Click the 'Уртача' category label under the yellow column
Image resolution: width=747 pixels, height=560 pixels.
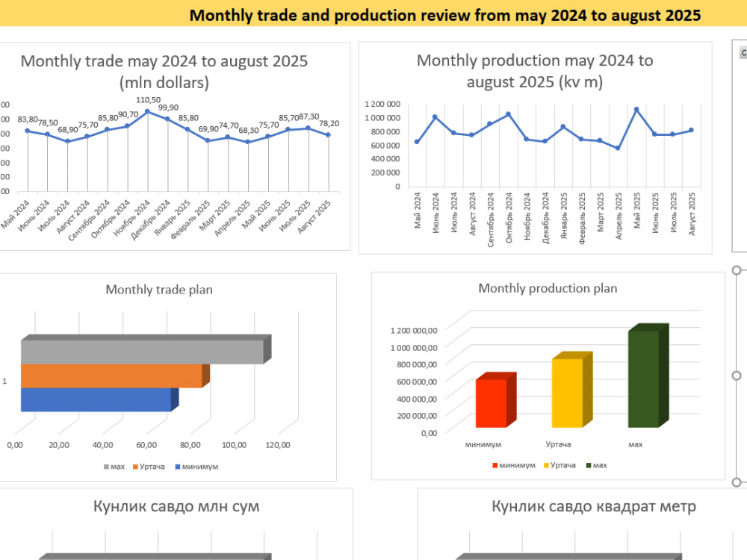pyautogui.click(x=558, y=444)
